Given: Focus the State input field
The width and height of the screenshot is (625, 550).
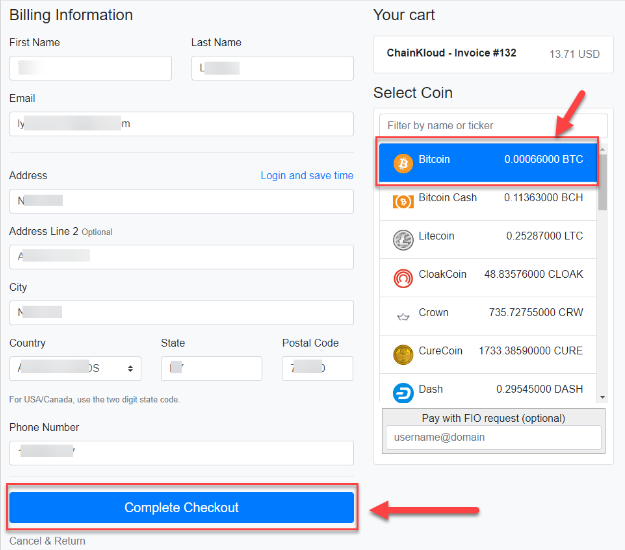Looking at the screenshot, I should [x=212, y=368].
